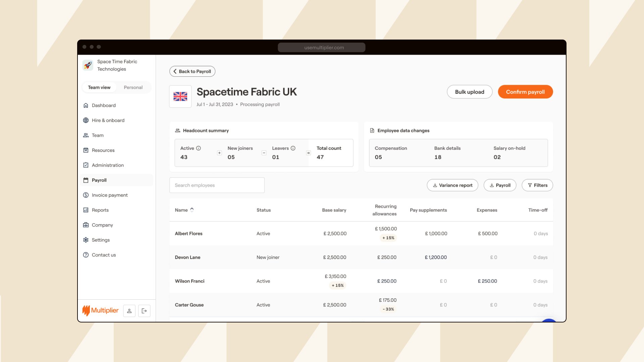Open the Reports menu item
644x362 pixels.
click(x=100, y=210)
